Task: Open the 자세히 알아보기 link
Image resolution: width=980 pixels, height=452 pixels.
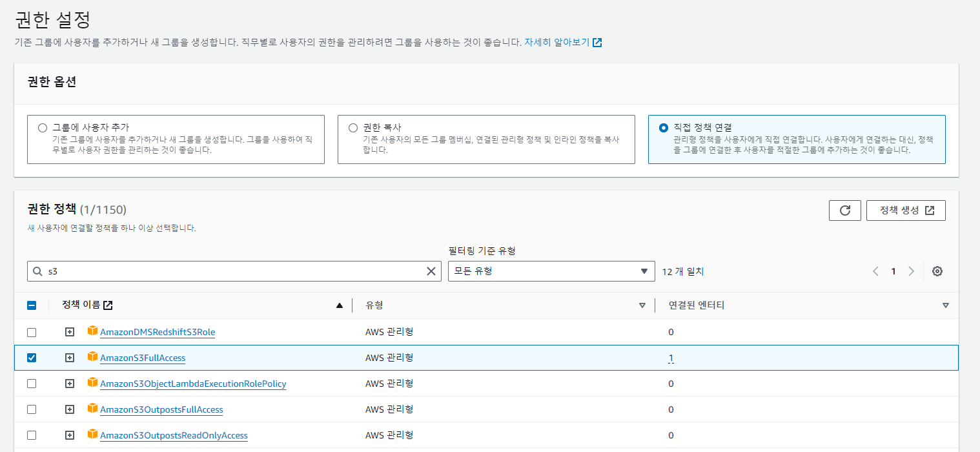Action: tap(562, 43)
